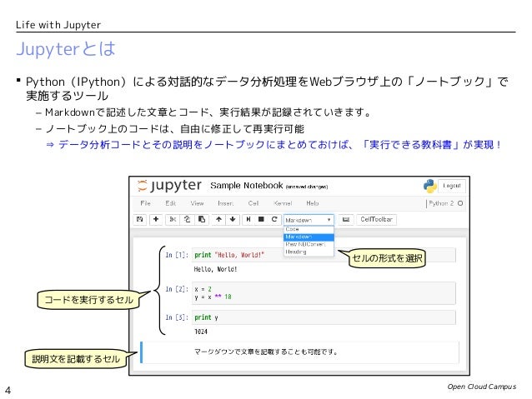The image size is (532, 399).
Task: Open the Help menu
Action: coord(312,203)
